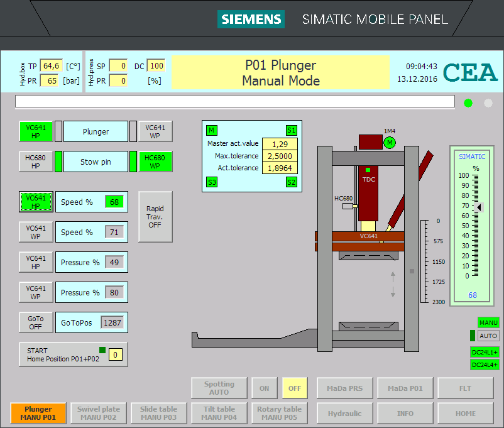This screenshot has height=428, width=504.
Task: Toggle VC641 HP beside the Plunger label
Action: [x=36, y=131]
